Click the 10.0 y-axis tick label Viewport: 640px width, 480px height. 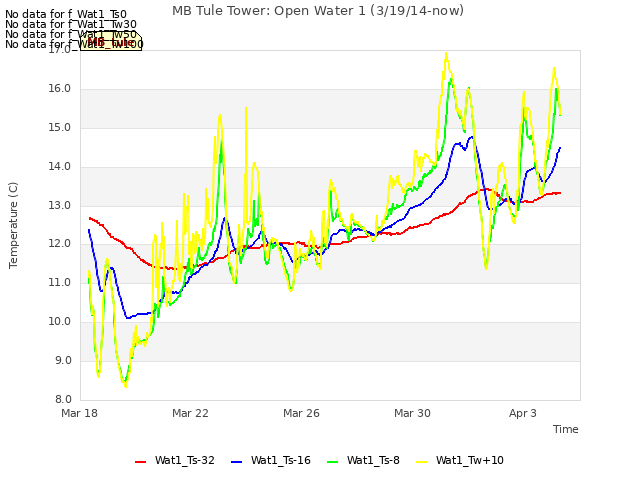coord(60,322)
